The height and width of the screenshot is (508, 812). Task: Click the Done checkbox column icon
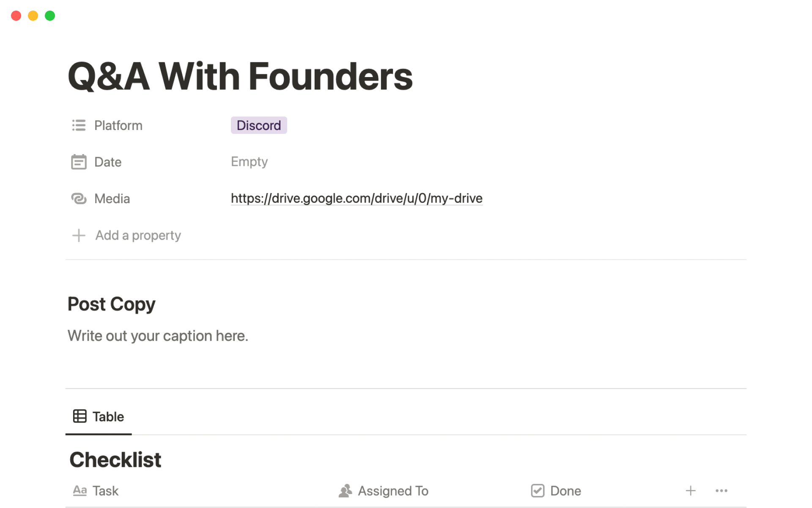point(538,491)
